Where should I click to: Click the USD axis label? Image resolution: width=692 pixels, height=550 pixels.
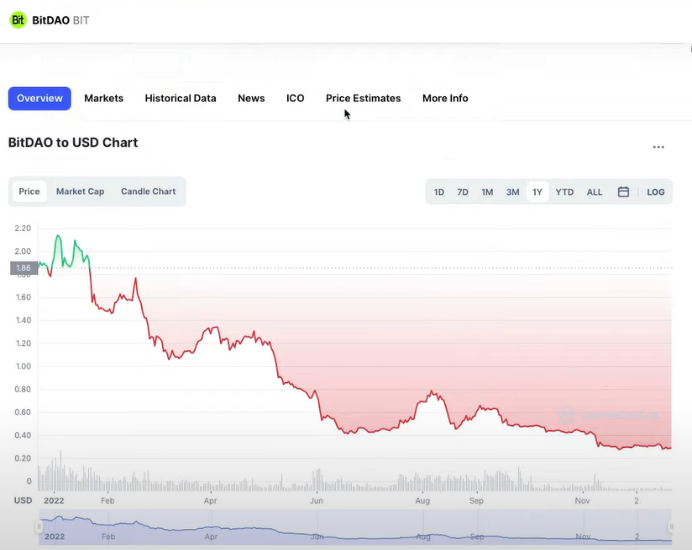tap(23, 501)
